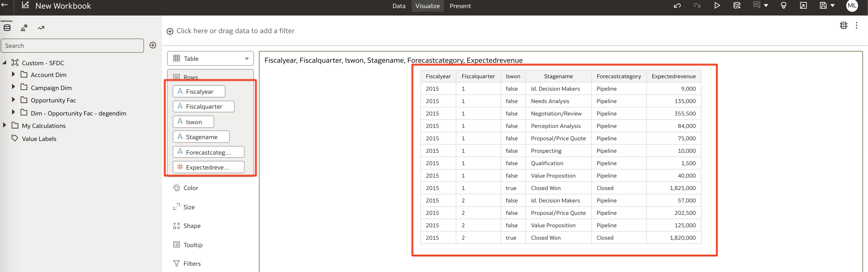The image size is (868, 272).
Task: Open the canvas properties settings icon
Action: [843, 25]
